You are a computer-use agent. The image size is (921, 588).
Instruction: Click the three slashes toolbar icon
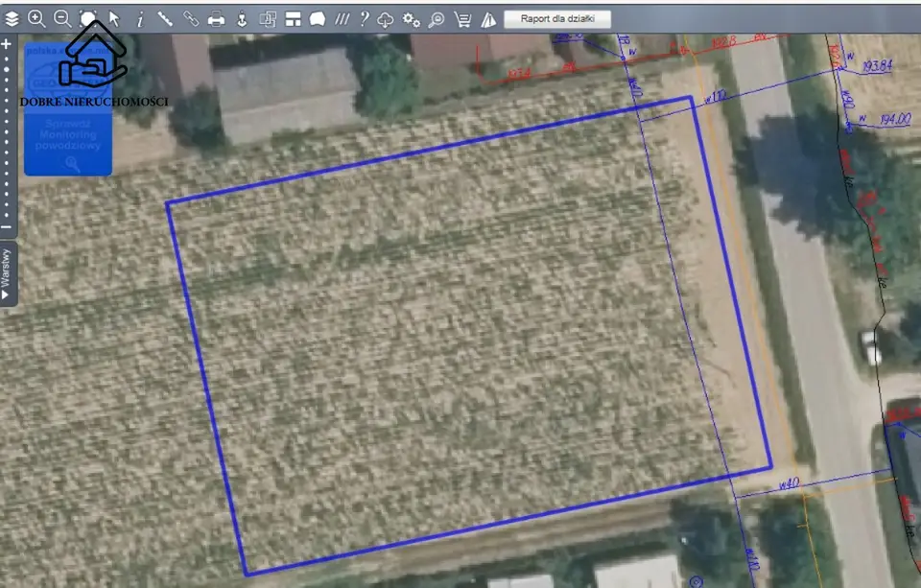pos(342,19)
